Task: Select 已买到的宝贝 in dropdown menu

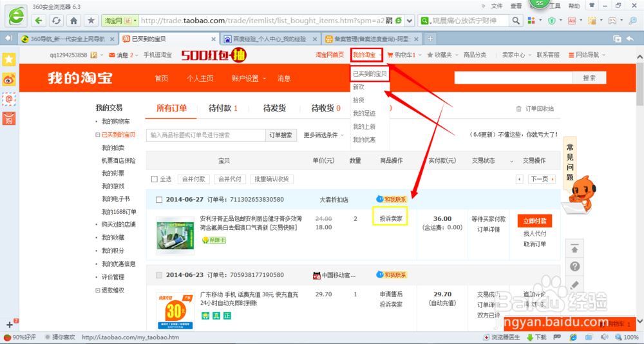Action: coord(370,74)
